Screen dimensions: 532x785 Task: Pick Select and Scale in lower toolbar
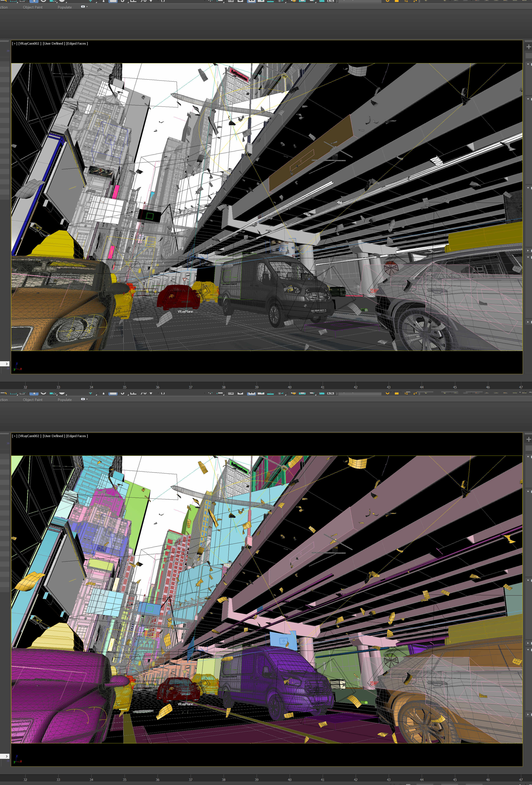53,393
